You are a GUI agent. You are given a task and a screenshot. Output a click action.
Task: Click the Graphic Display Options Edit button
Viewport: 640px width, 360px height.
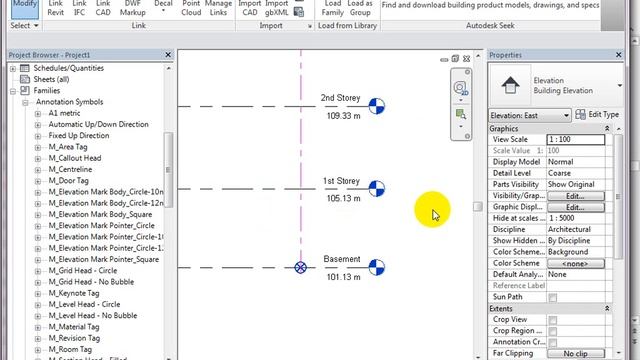click(x=576, y=207)
